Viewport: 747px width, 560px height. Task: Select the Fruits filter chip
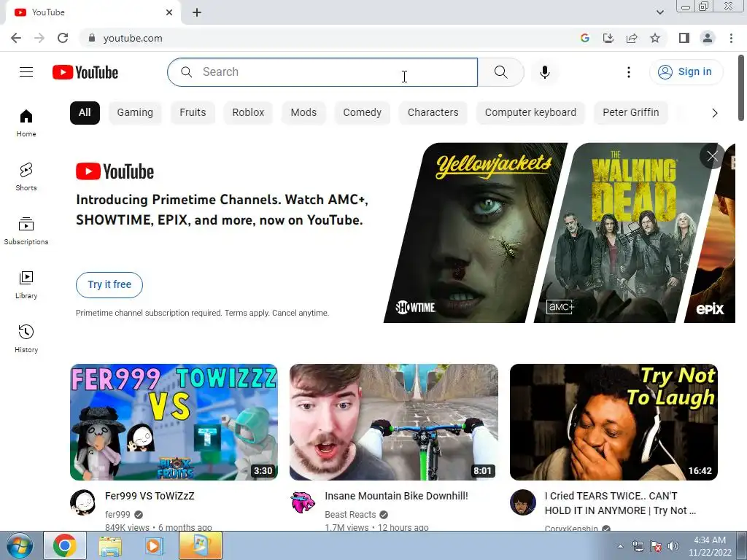pyautogui.click(x=193, y=113)
